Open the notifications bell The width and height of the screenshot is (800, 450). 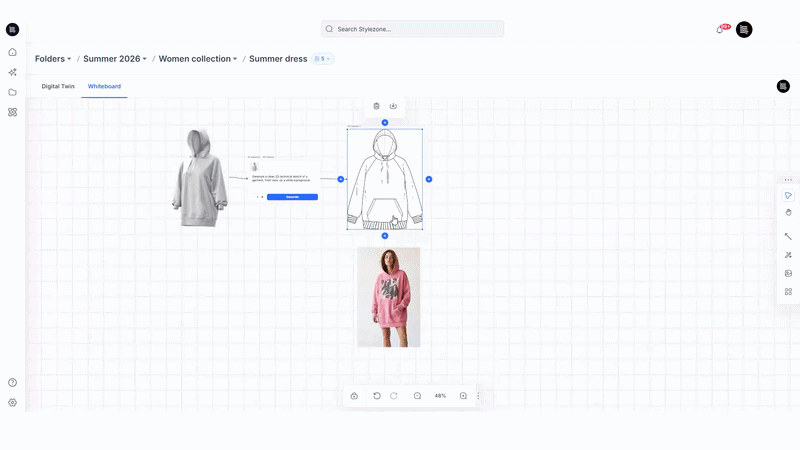click(x=719, y=30)
